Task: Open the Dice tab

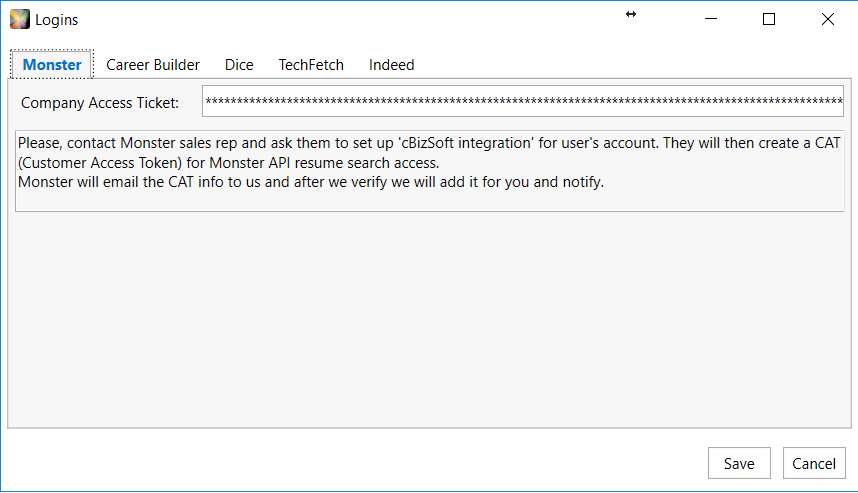Action: [x=239, y=65]
